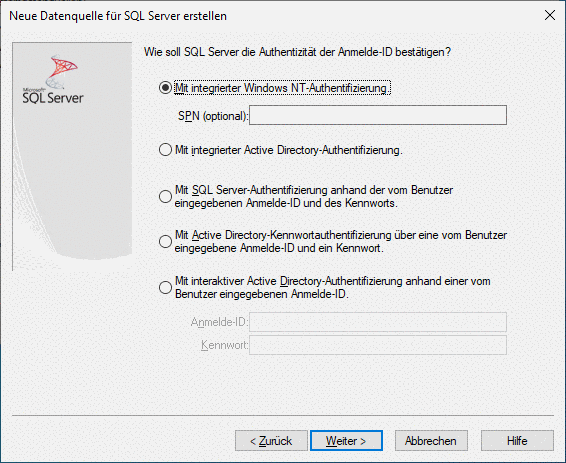Choose integrated Active Directory authentication option
Image resolution: width=566 pixels, height=463 pixels.
pos(165,150)
